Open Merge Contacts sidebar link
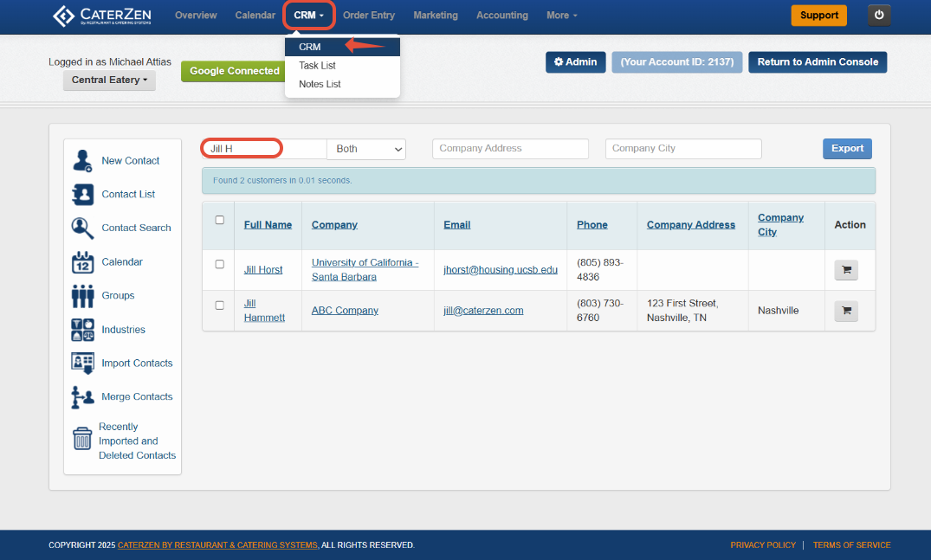 click(137, 397)
